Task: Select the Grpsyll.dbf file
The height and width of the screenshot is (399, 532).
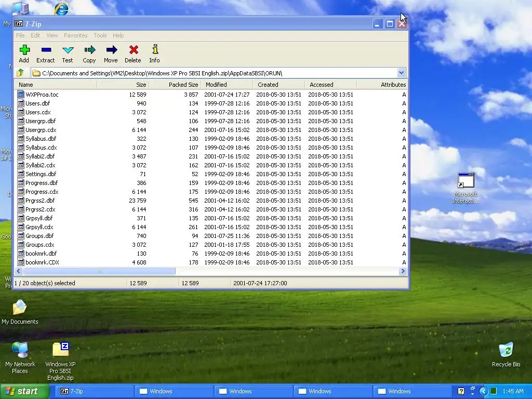Action: click(211, 218)
